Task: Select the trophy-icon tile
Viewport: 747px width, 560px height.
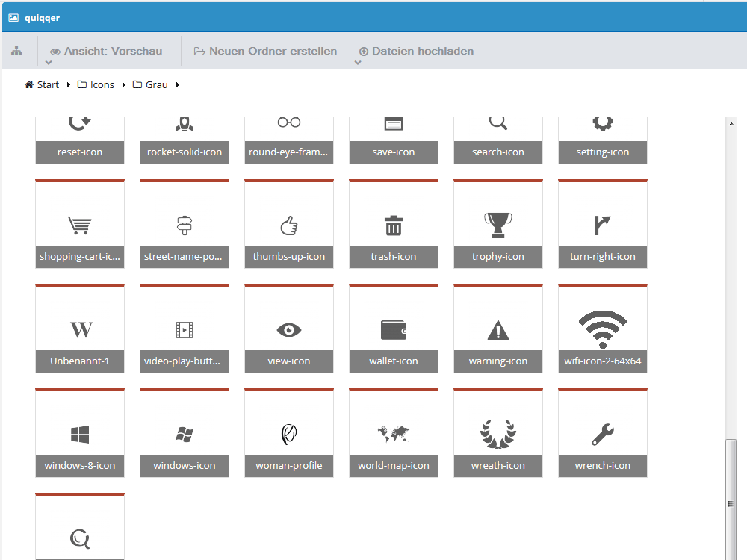Action: coord(498,224)
